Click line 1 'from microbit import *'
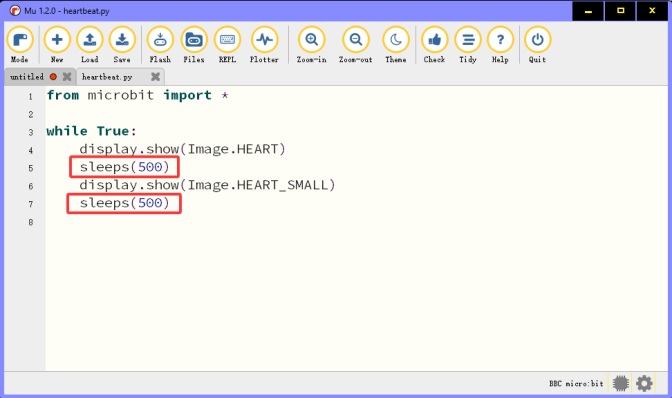 click(x=137, y=95)
